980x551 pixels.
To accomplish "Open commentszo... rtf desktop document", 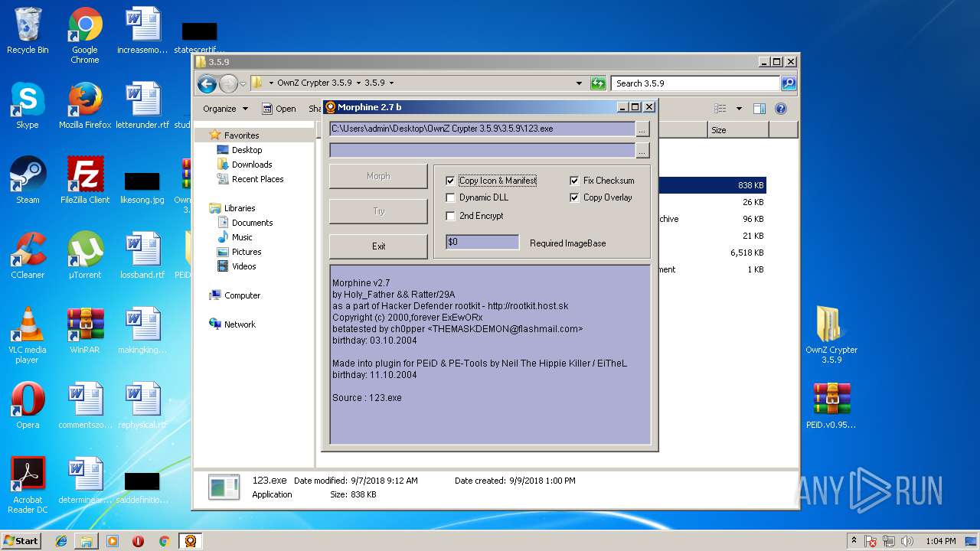I will click(x=85, y=406).
